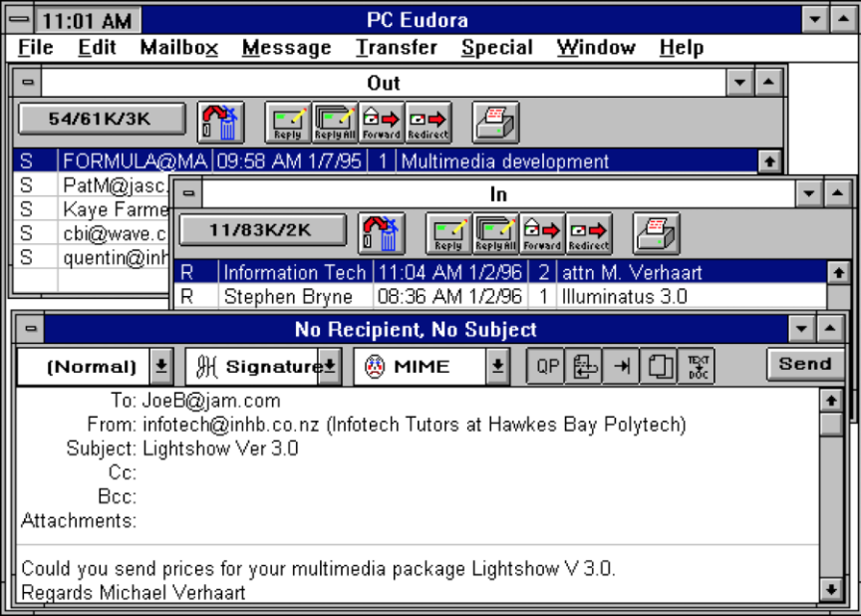
Task: Click the empty Bcc field
Action: (x=477, y=496)
